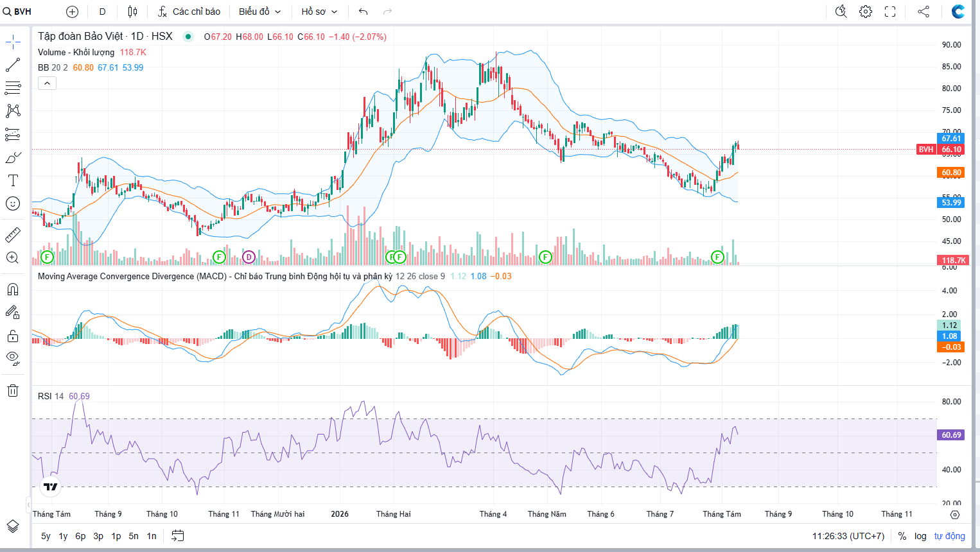Open timezone menu showing 11:26:33 (UTC+7)
The height and width of the screenshot is (552, 980).
tap(848, 536)
